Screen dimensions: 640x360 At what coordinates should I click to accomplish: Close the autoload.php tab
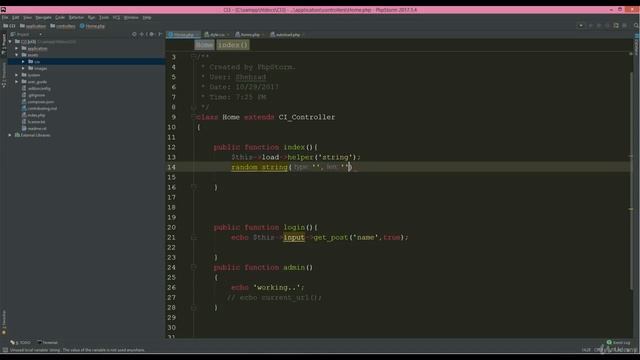pyautogui.click(x=303, y=35)
